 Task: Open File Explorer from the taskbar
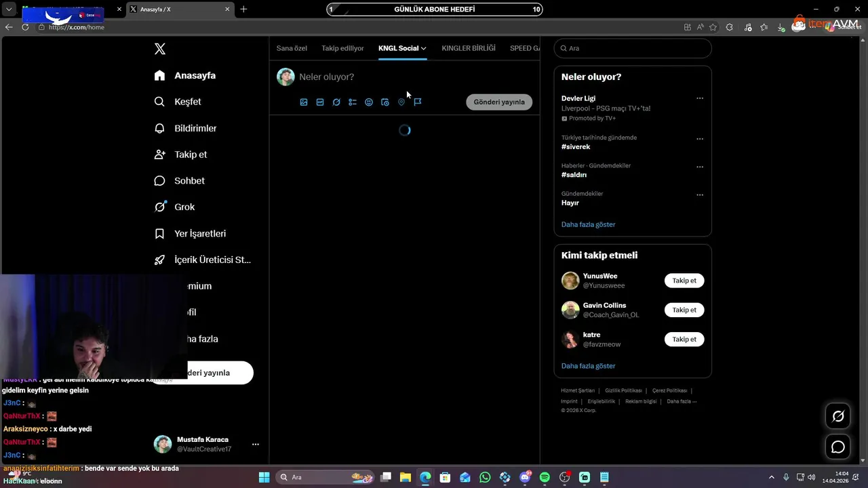click(x=405, y=477)
